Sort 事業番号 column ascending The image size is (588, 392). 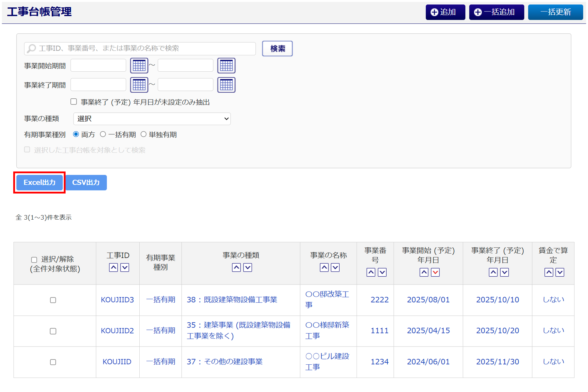371,272
